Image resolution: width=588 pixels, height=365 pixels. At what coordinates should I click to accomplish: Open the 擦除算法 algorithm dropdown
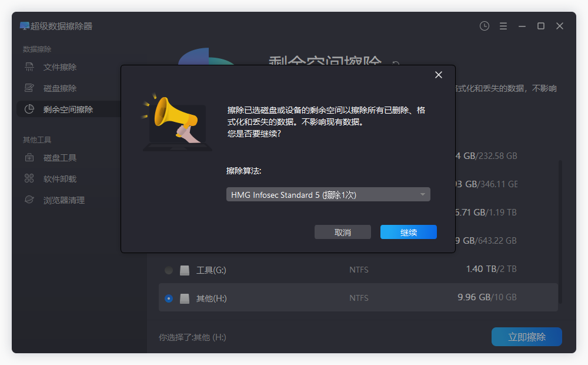[328, 194]
